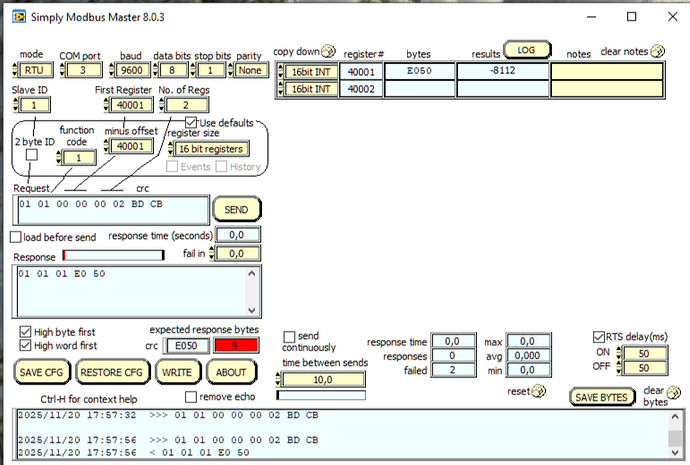Enable the load before send checkbox

pos(15,237)
